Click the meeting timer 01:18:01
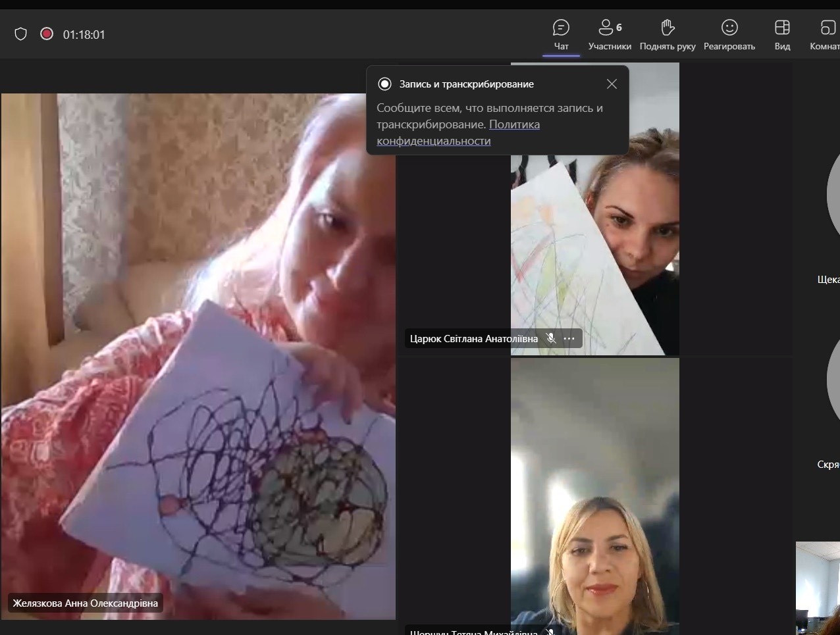This screenshot has width=840, height=635. click(84, 35)
